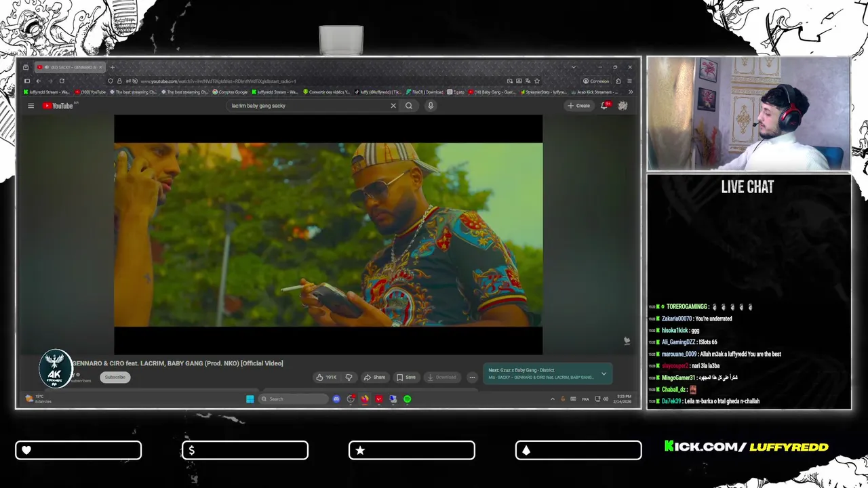868x488 pixels.
Task: Click the video title "GENNARO & CIRO feat. LACRIM"
Action: [178, 363]
